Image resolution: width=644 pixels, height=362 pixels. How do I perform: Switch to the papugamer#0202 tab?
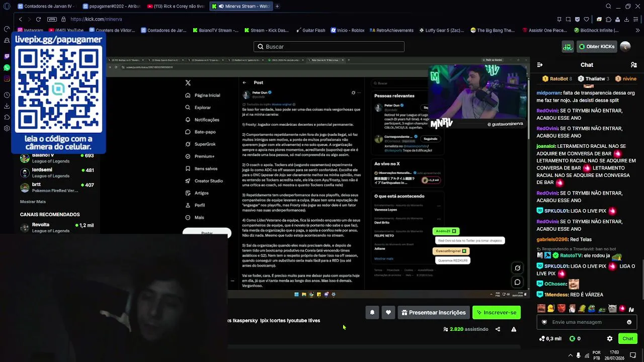point(111,6)
